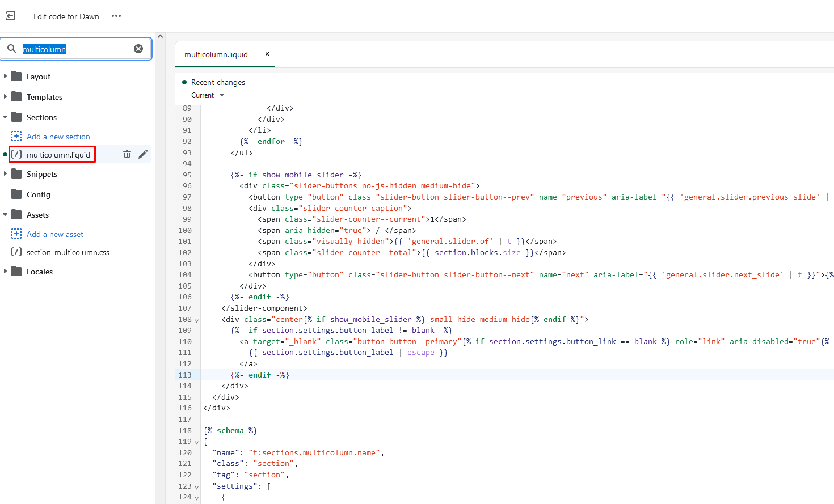The width and height of the screenshot is (834, 504).
Task: Click the add-section plus icon
Action: [16, 136]
